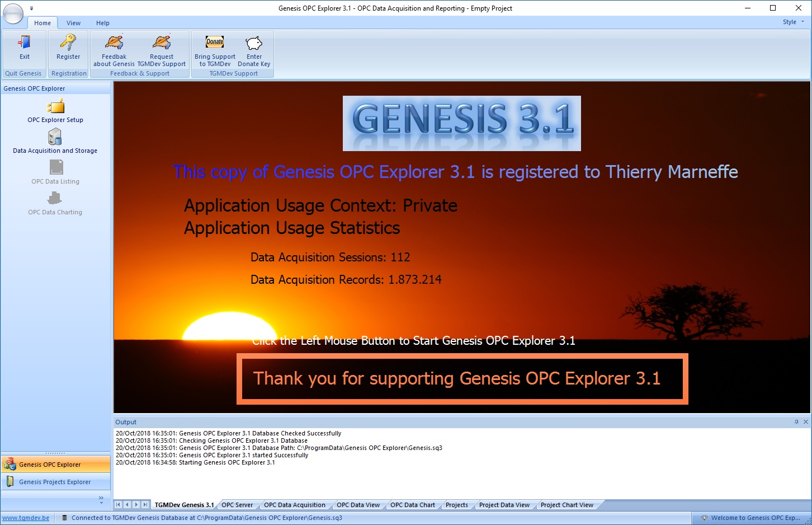Visit the www.tgmdev.be link
The image size is (812, 525).
click(x=26, y=518)
